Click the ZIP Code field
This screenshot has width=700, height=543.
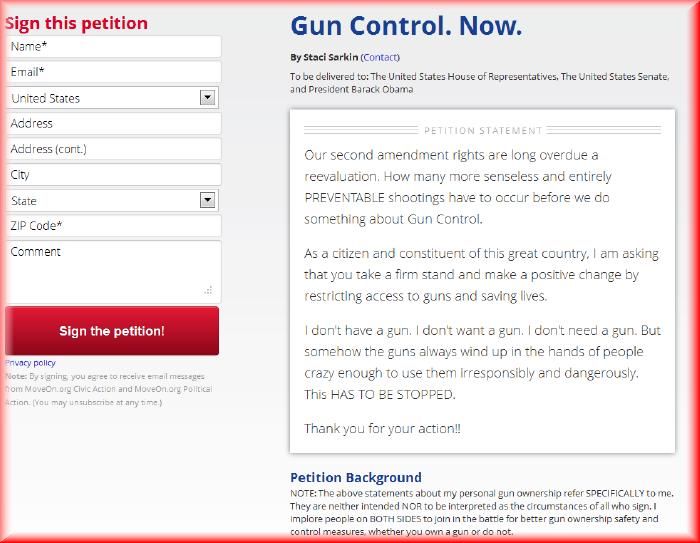113,226
